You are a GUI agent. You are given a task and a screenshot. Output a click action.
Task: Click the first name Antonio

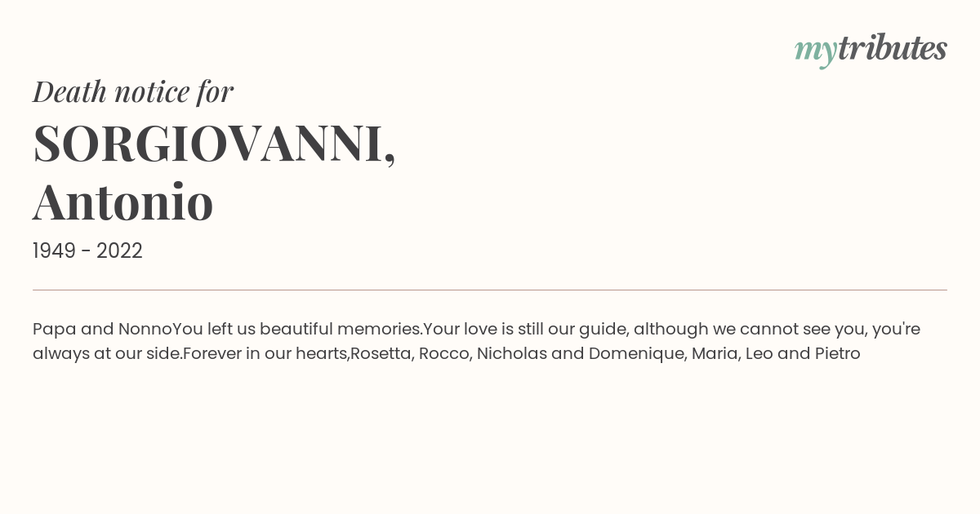coord(123,201)
